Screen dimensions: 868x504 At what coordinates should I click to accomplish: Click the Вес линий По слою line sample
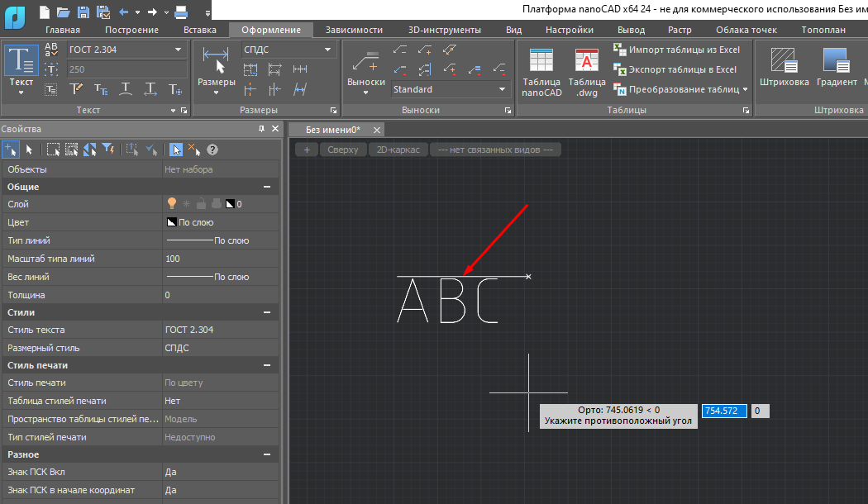coord(190,277)
